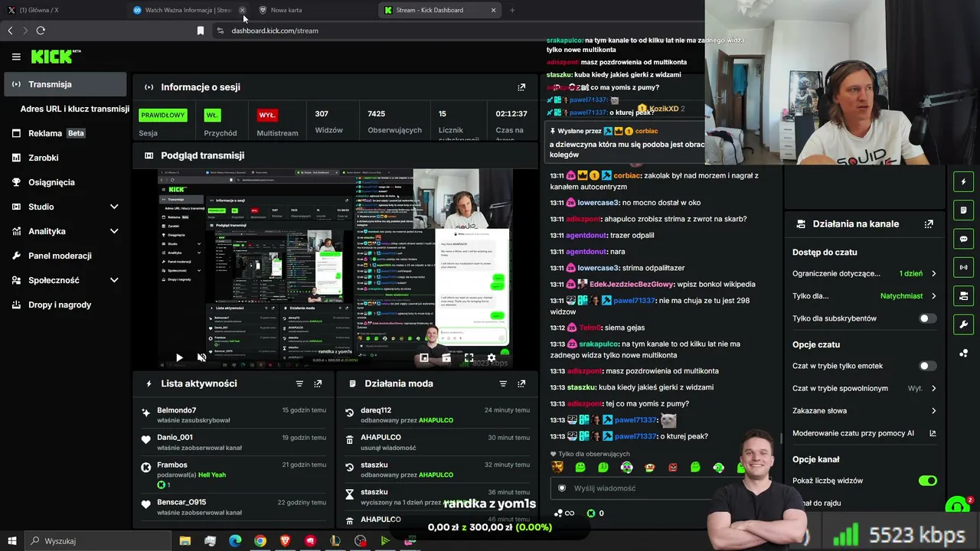Click the Kick logo in the header

(55, 57)
